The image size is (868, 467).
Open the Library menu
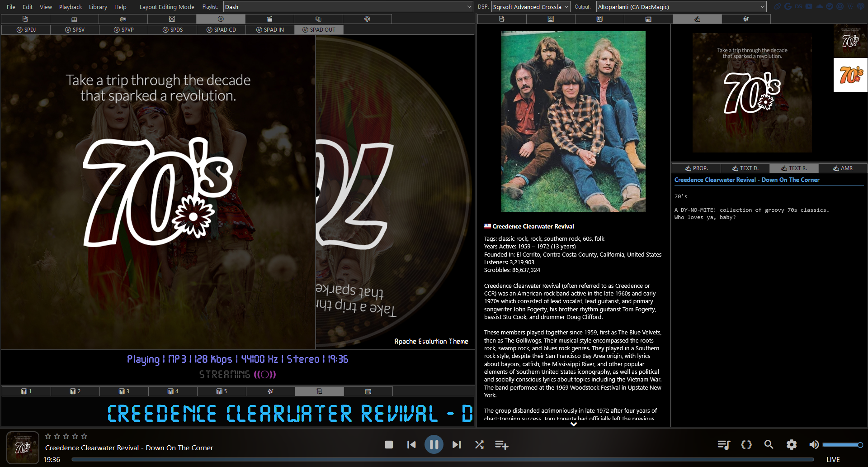[98, 7]
